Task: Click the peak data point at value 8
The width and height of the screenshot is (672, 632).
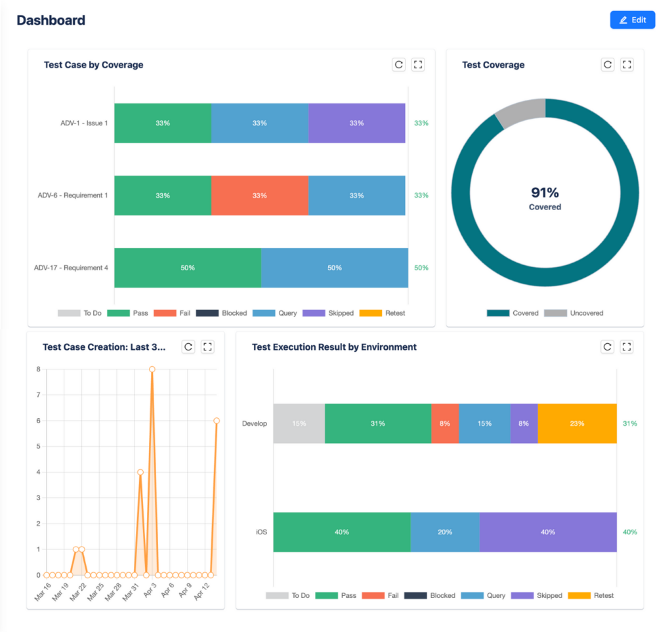Action: [152, 369]
